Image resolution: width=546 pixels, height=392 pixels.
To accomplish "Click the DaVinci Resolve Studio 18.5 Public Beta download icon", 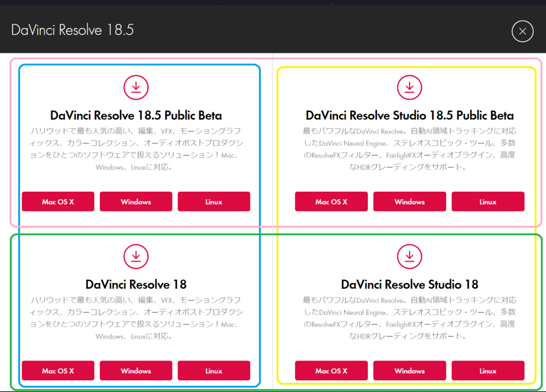I will point(409,87).
